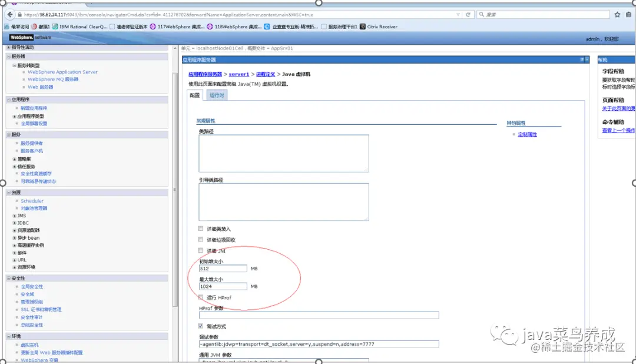The width and height of the screenshot is (636, 364).
Task: Open the 企查查专业版 bookmark
Action: pos(291,27)
